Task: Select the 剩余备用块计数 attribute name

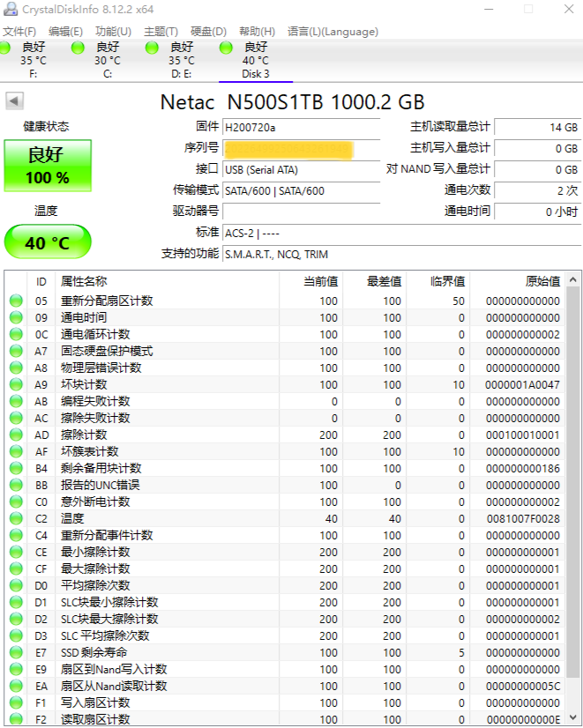Action: (x=101, y=469)
